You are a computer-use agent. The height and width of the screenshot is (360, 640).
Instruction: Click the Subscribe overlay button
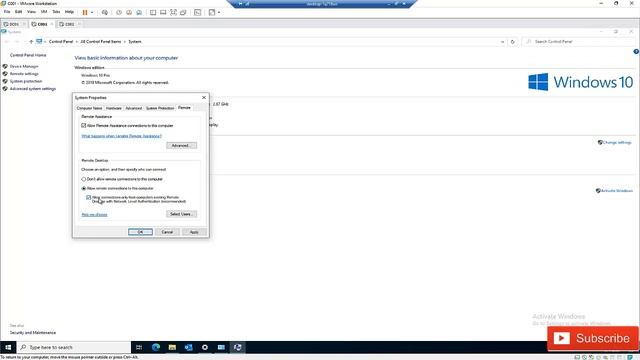[x=593, y=338]
